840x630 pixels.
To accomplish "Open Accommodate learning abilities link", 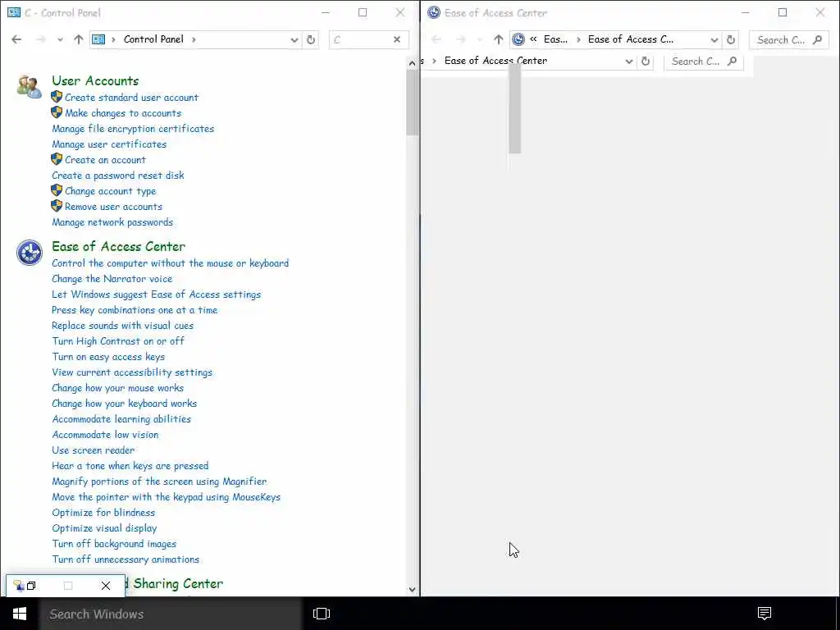I will (121, 418).
